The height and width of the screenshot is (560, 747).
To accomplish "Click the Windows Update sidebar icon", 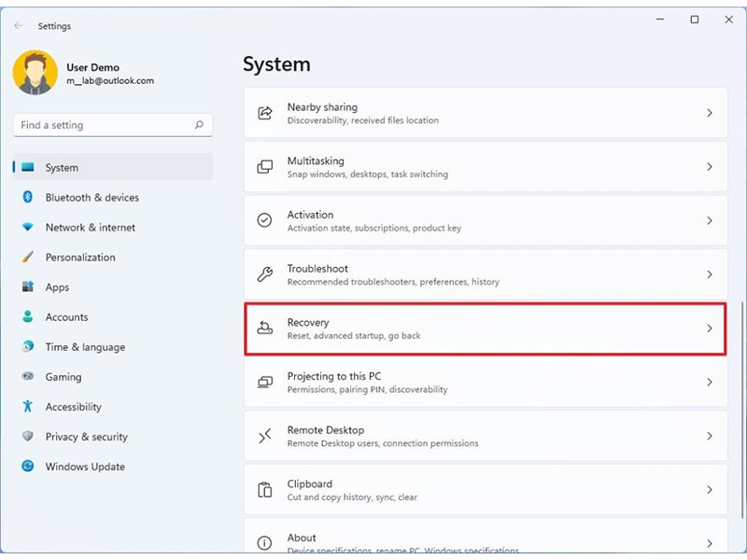I will pyautogui.click(x=27, y=467).
